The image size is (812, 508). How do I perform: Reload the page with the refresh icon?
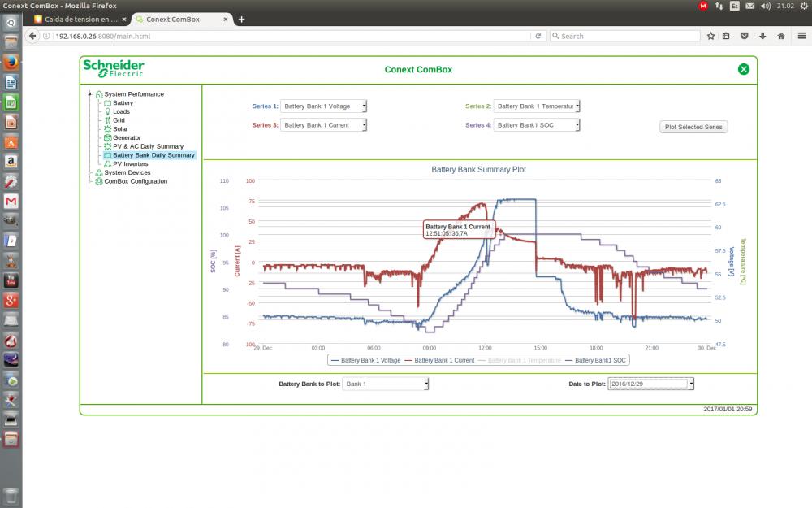(x=538, y=36)
